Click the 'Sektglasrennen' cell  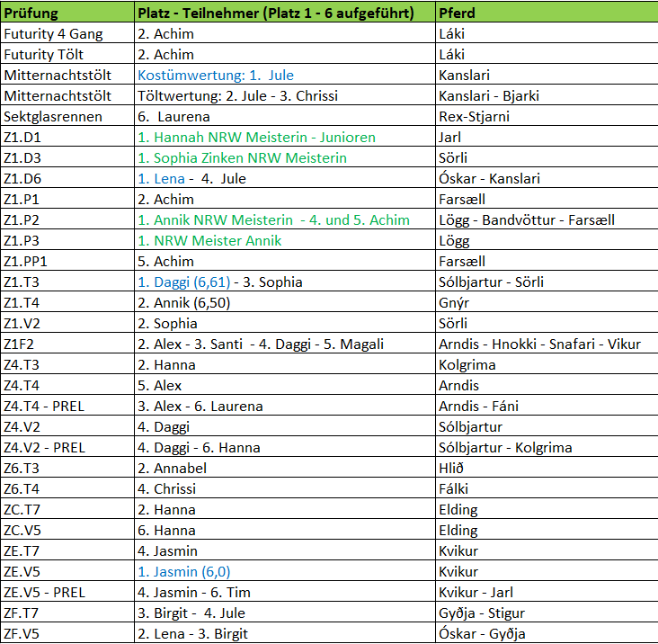click(67, 115)
